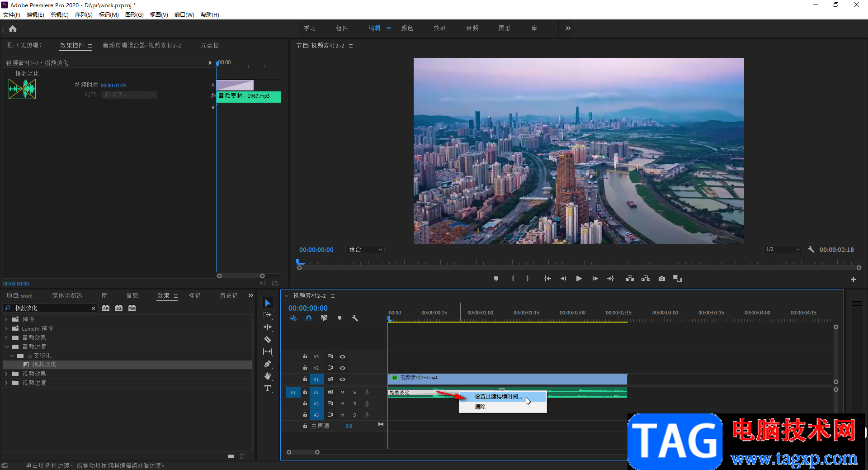The image size is (868, 470).
Task: Toggle A1 source patching button
Action: pyautogui.click(x=293, y=392)
